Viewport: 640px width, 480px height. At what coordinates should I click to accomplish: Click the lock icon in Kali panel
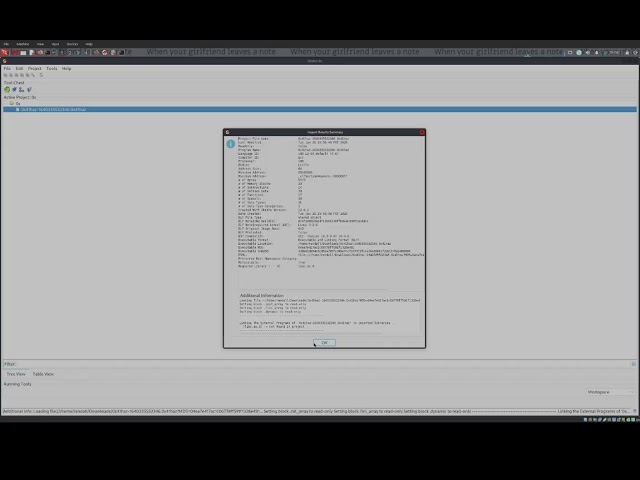pyautogui.click(x=627, y=52)
